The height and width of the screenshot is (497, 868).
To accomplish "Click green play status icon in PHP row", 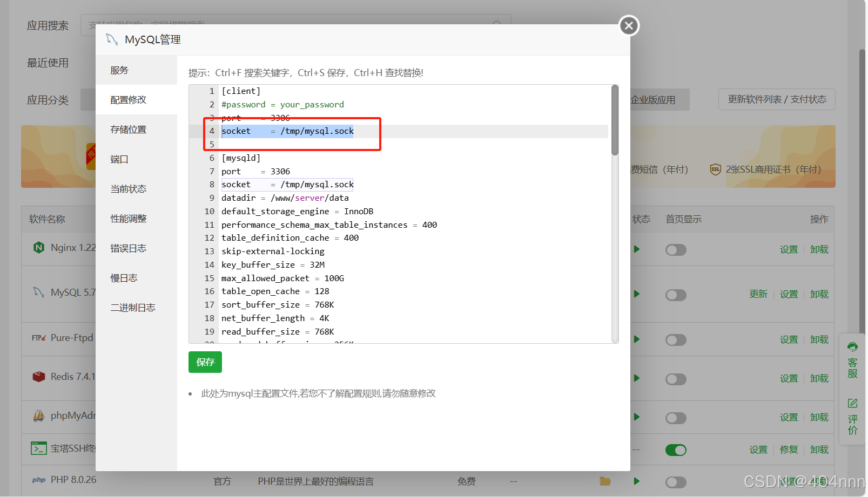I will [637, 481].
